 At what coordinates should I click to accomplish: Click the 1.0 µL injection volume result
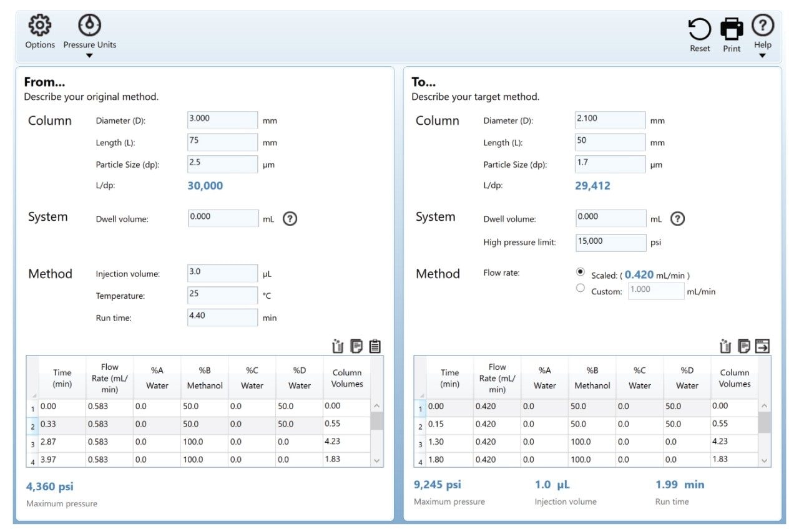pyautogui.click(x=552, y=485)
